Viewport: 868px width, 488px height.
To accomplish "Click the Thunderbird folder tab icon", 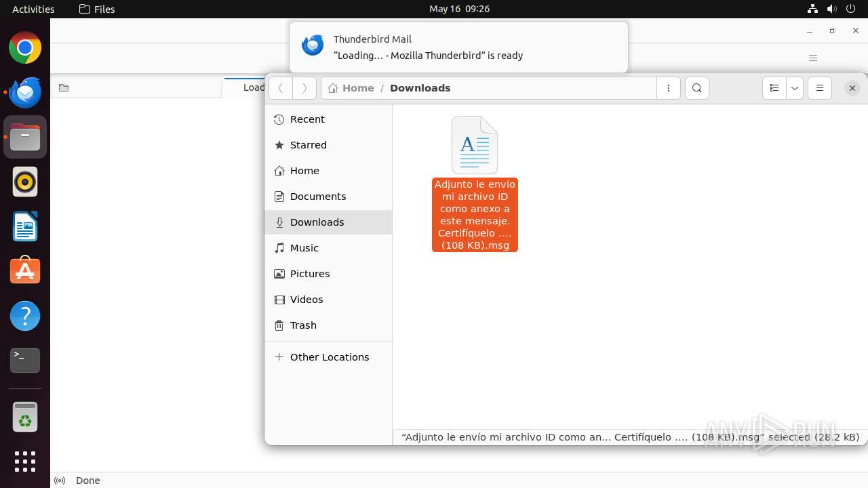I will 64,87.
